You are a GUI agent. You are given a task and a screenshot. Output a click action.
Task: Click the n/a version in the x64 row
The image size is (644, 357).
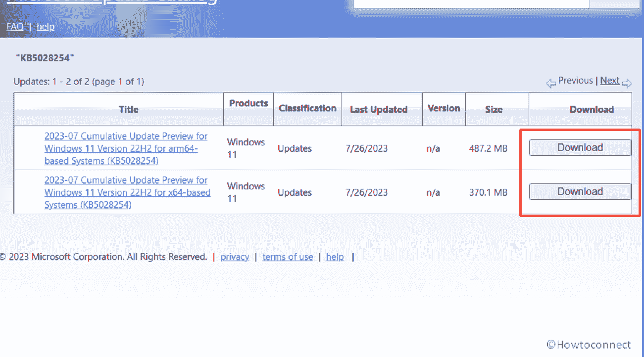pyautogui.click(x=433, y=192)
